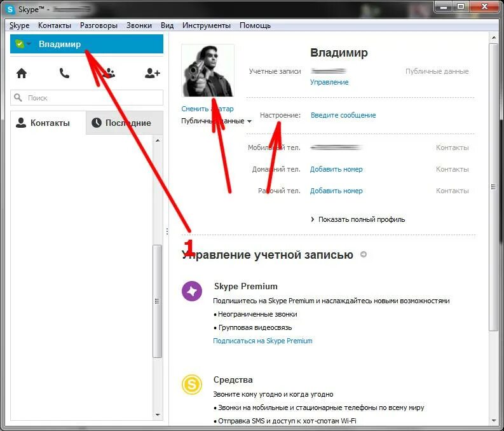Click the Средства heading
The image size is (504, 431).
(233, 380)
